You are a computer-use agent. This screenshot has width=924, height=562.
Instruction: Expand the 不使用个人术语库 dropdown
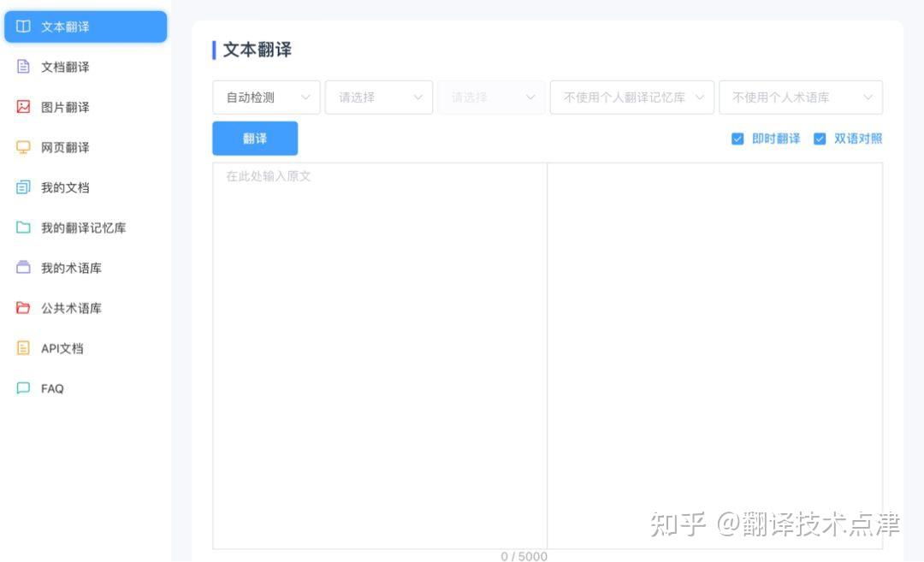click(801, 98)
